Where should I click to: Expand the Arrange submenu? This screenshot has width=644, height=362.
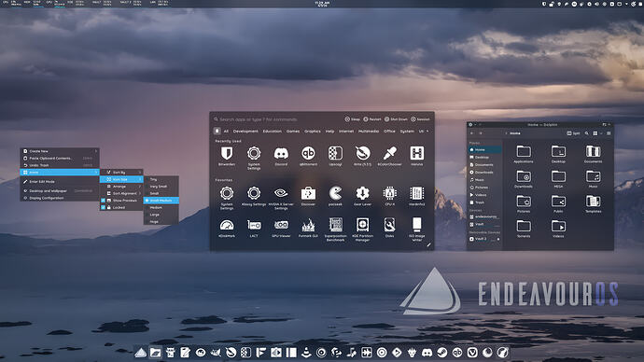tap(121, 187)
